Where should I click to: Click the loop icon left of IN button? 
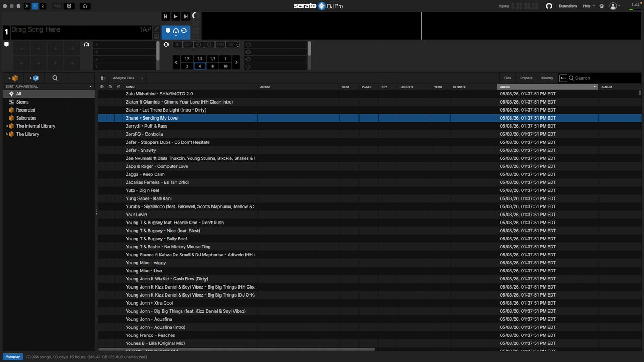pos(166,45)
